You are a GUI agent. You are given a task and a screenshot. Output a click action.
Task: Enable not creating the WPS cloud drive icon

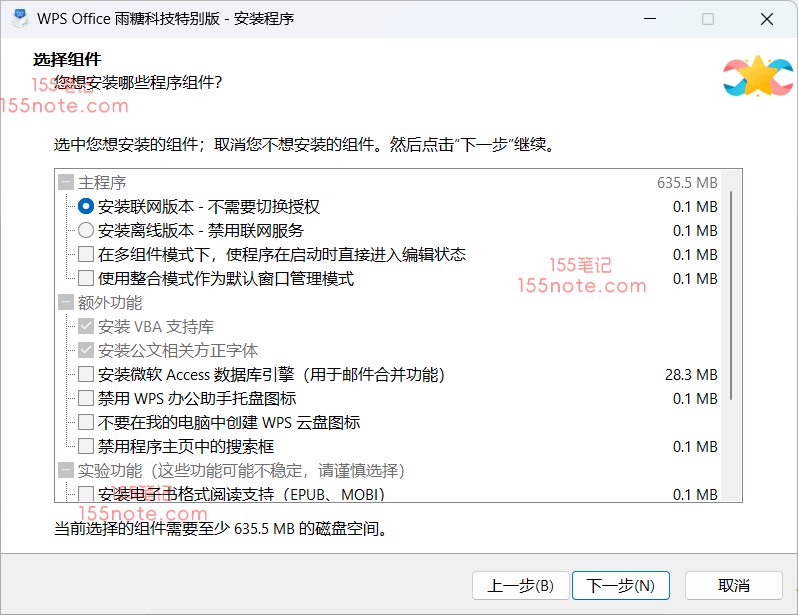[86, 423]
